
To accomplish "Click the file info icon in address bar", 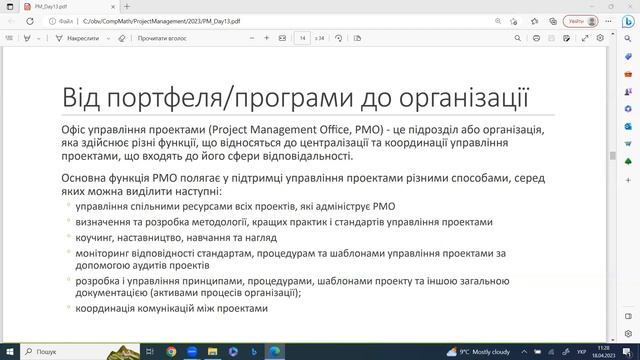I will (x=52, y=21).
